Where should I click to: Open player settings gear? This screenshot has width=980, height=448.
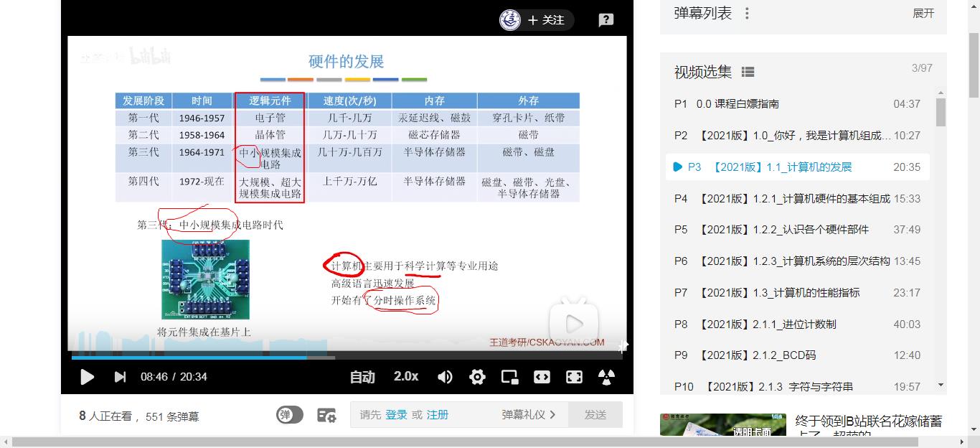click(477, 377)
